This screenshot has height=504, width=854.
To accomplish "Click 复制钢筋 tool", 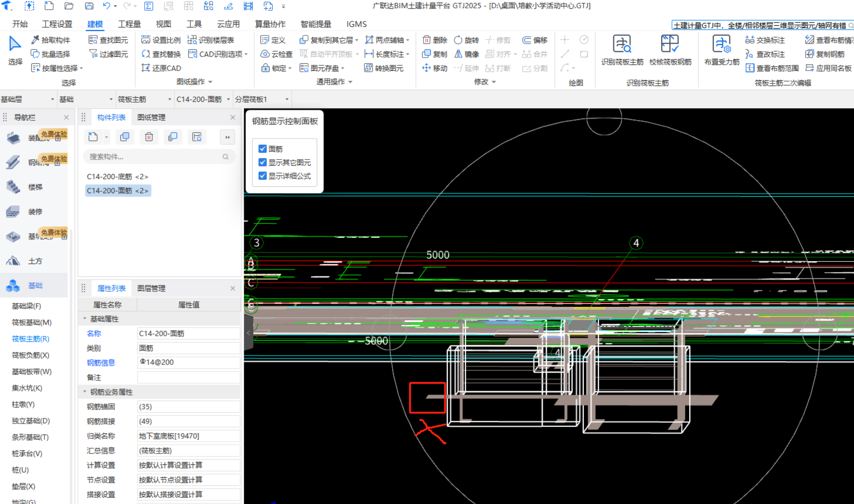I will 825,54.
